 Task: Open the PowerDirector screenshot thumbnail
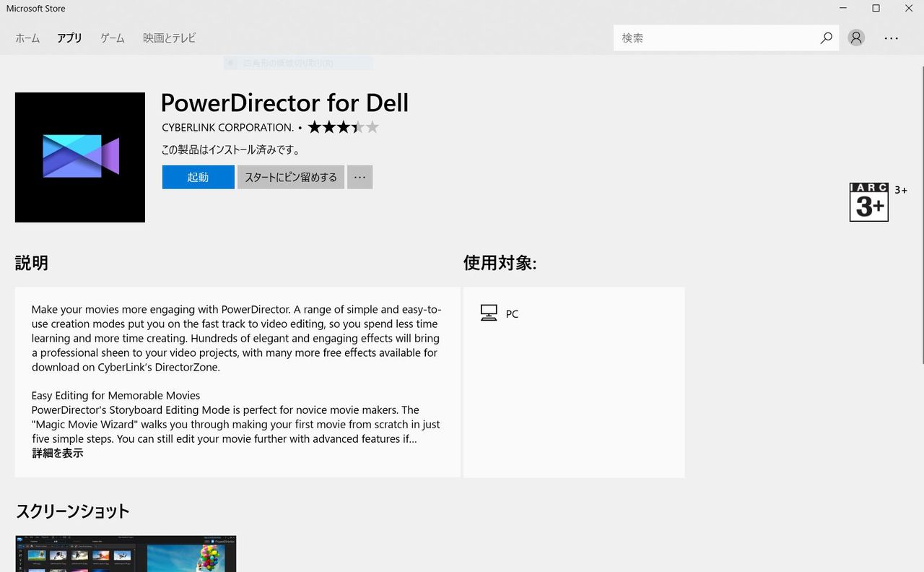point(126,553)
